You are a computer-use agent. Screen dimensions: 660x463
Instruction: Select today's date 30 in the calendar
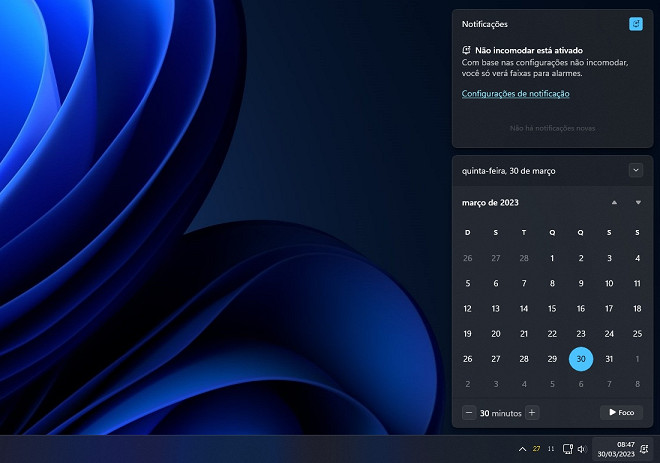tap(580, 359)
